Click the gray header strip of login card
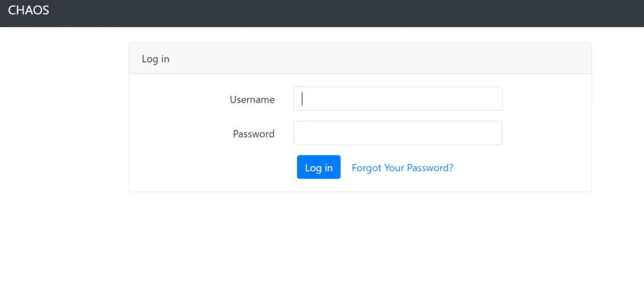 [x=377, y=59]
